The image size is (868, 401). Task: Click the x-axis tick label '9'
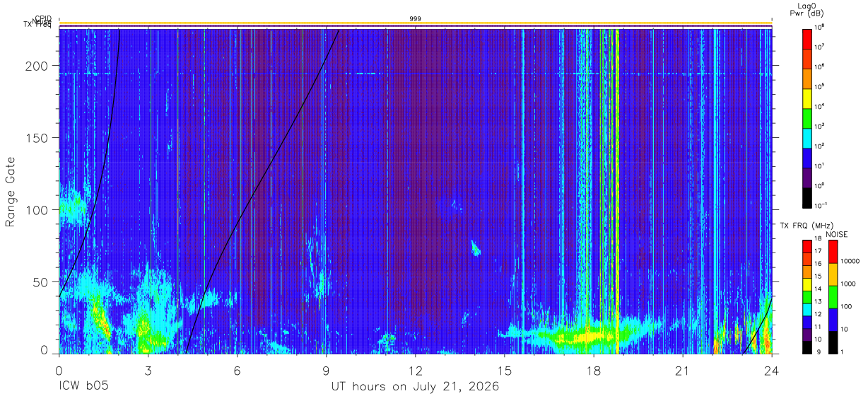click(326, 371)
